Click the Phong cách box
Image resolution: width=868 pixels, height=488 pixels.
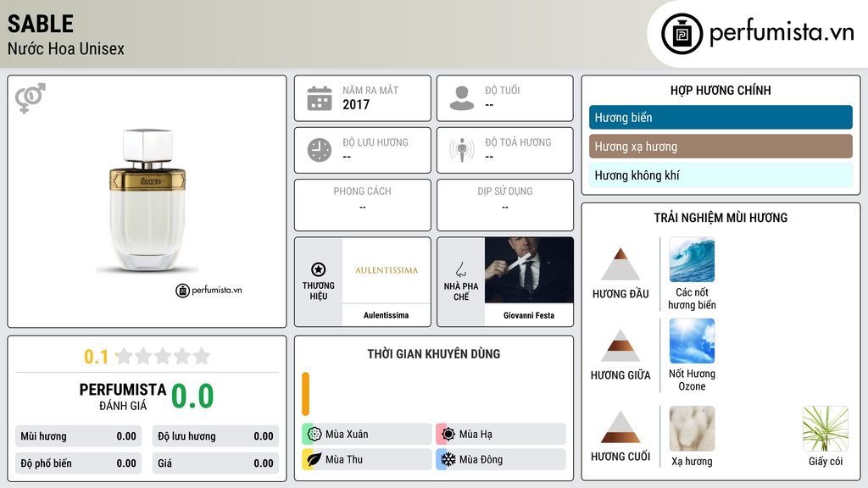coord(363,205)
